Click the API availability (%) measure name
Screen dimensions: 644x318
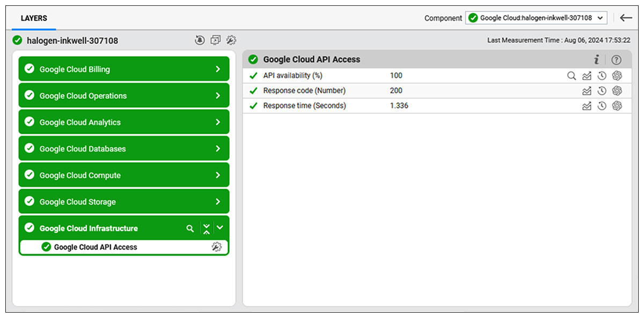pyautogui.click(x=292, y=76)
